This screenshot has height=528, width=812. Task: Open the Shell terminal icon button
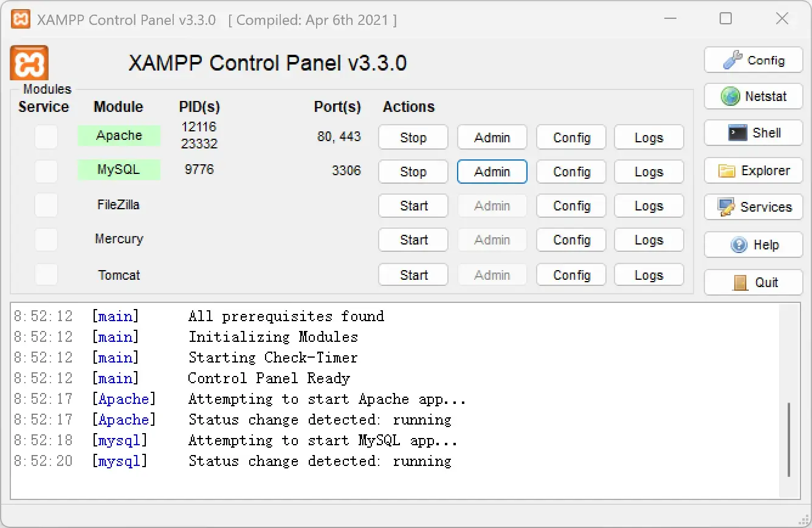click(x=753, y=133)
